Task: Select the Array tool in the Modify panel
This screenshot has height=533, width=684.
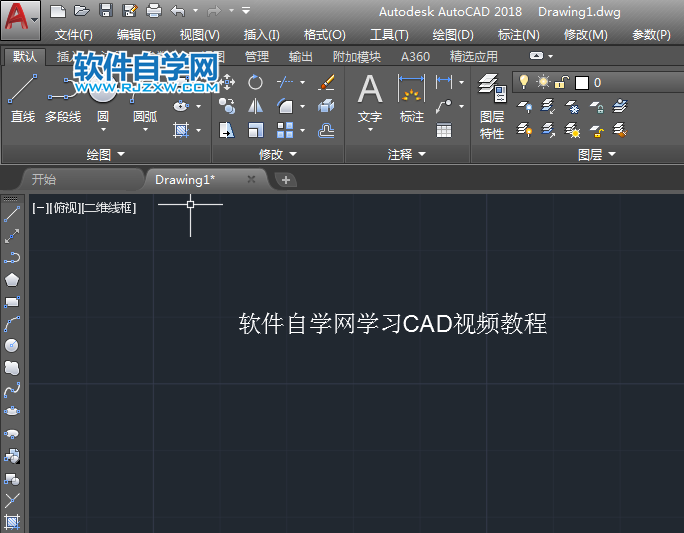Action: tap(285, 130)
